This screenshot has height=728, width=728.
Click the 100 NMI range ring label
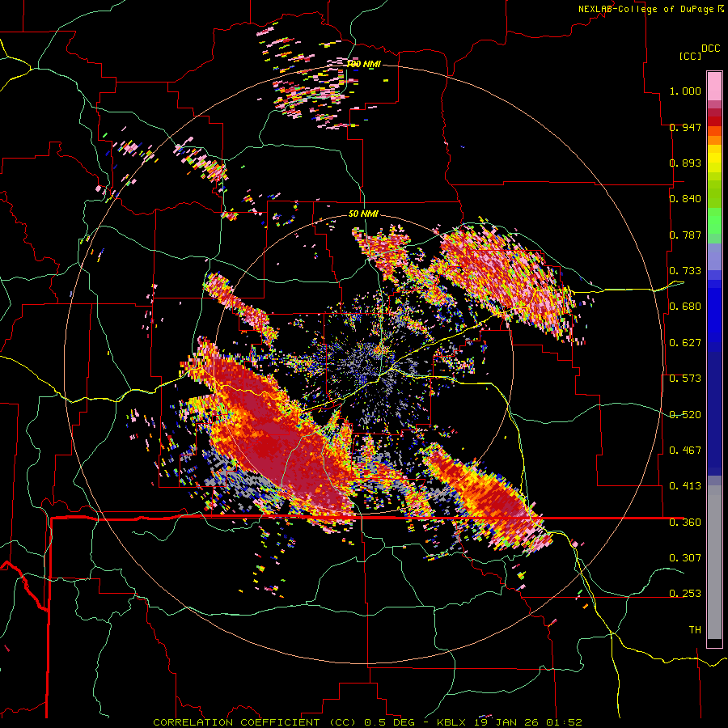[x=363, y=64]
